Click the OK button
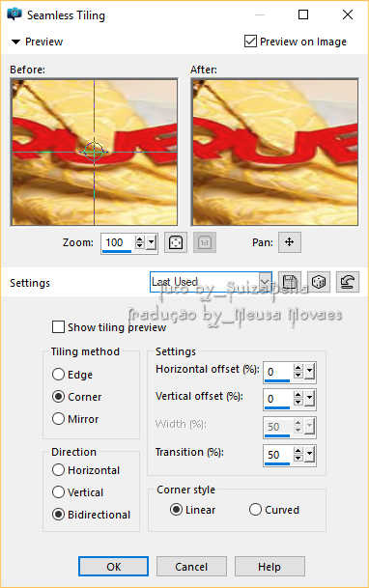369x588 pixels. [x=114, y=566]
